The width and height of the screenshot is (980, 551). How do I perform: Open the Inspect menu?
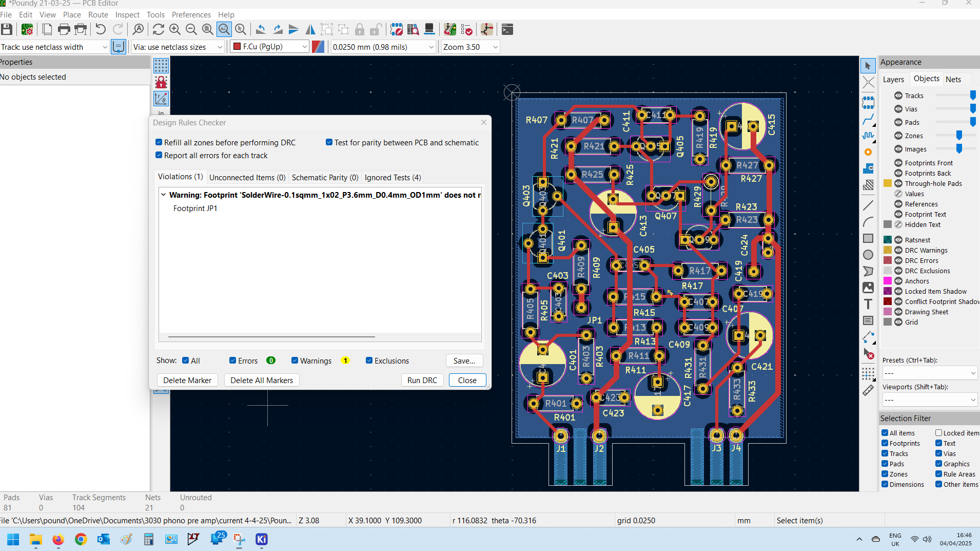127,14
